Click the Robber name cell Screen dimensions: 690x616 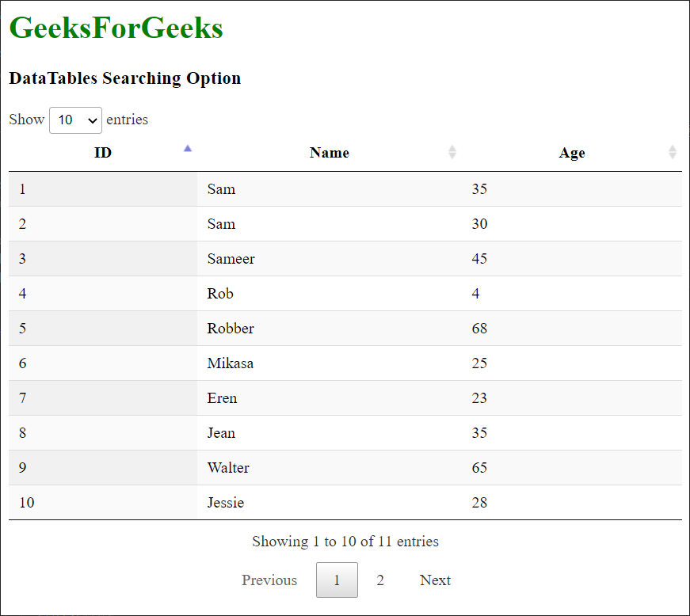[x=231, y=329]
